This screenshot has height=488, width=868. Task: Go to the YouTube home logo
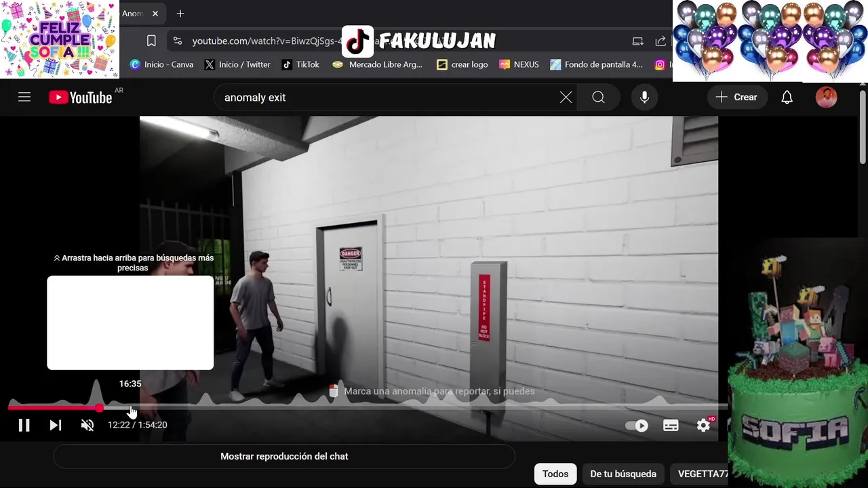80,98
